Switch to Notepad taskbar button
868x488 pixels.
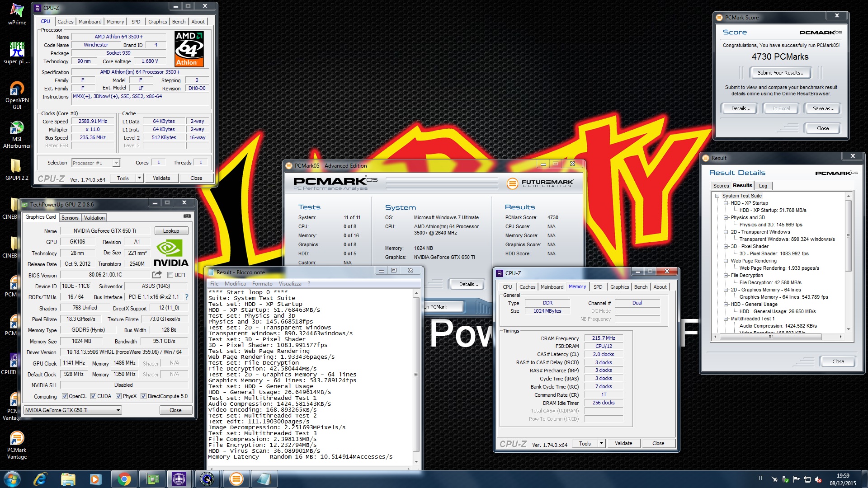point(264,479)
